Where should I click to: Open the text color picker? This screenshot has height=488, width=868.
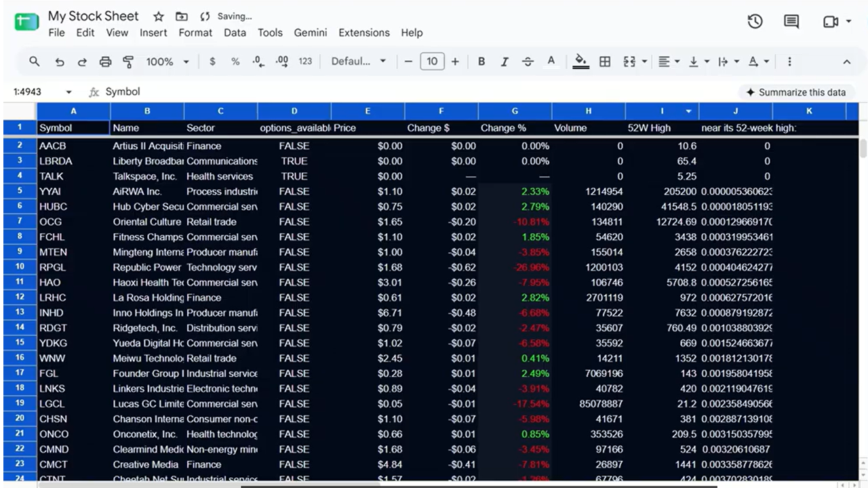(551, 62)
